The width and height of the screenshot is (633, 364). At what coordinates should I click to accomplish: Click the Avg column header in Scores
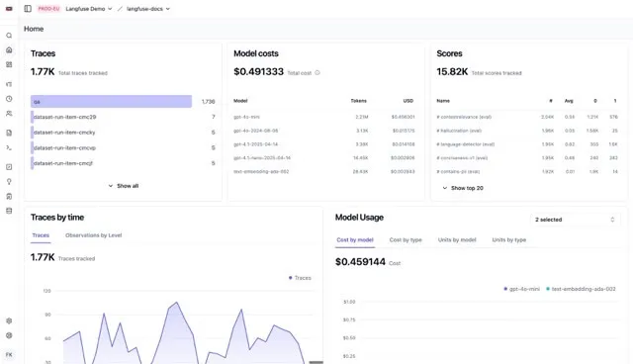pos(569,101)
